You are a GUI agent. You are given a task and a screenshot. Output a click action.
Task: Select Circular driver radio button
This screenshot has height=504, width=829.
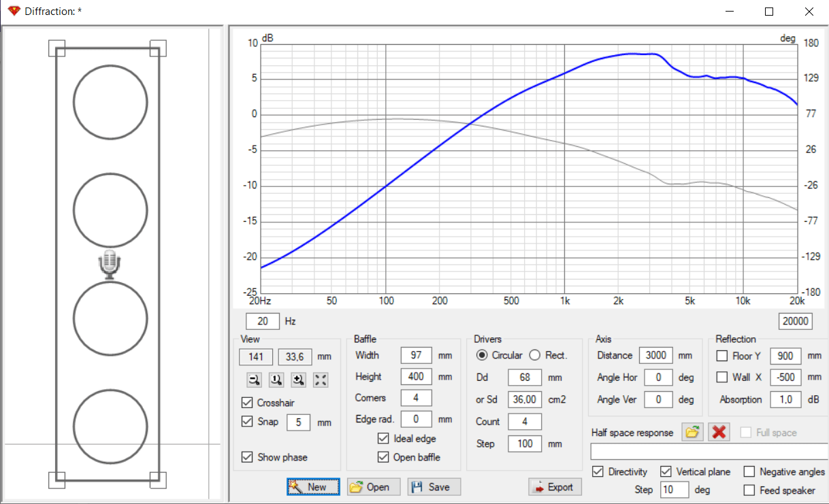pyautogui.click(x=482, y=355)
